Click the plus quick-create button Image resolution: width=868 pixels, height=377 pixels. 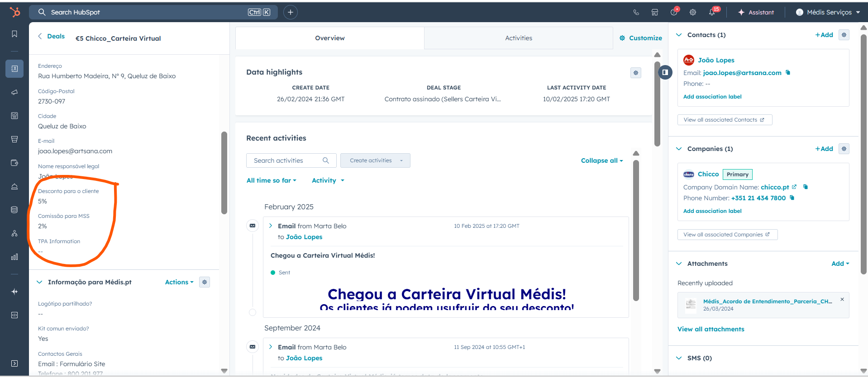coord(291,12)
